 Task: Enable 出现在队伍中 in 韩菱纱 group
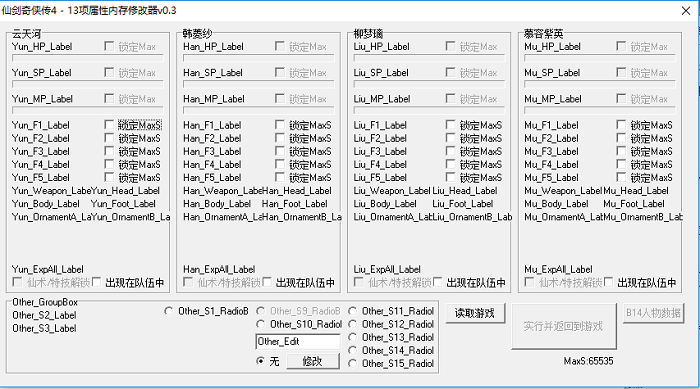pyautogui.click(x=267, y=282)
